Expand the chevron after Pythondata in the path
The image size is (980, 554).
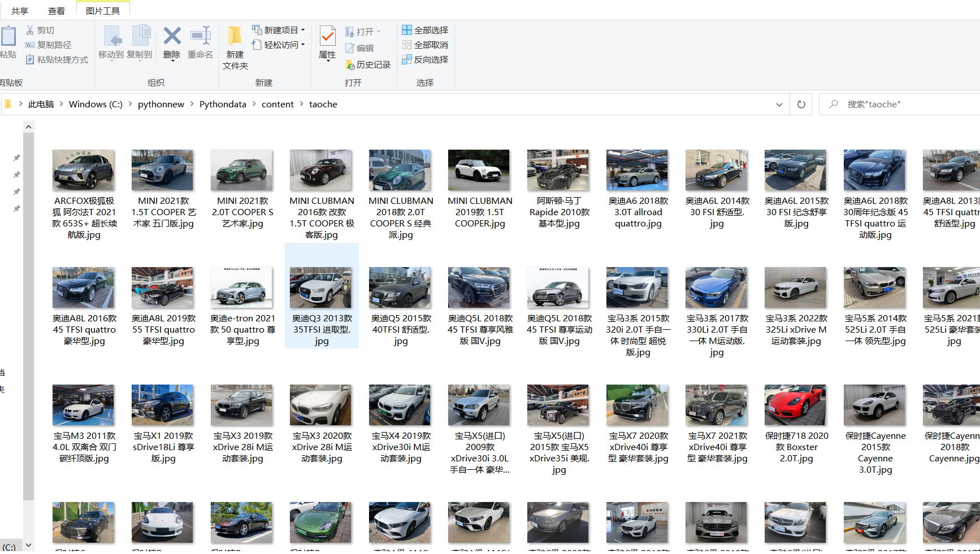pos(254,104)
